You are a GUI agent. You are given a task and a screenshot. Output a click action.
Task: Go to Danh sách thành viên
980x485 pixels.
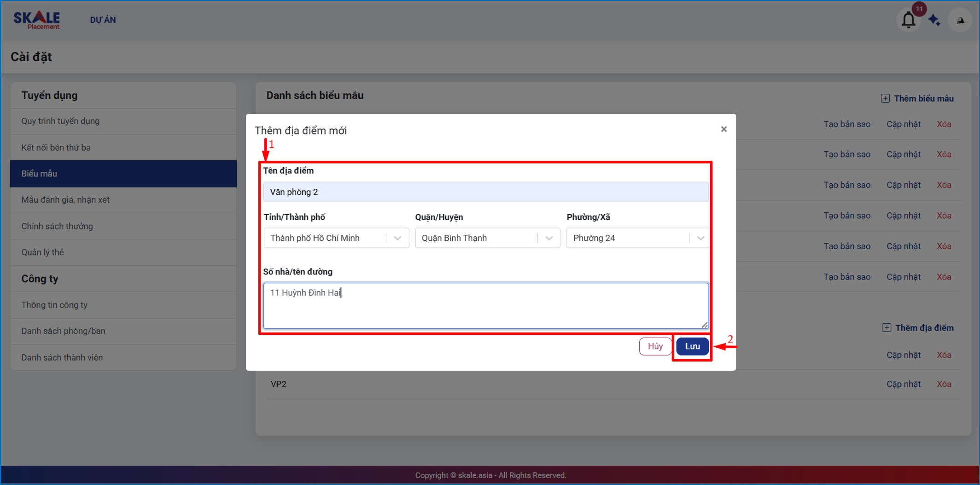(x=62, y=357)
